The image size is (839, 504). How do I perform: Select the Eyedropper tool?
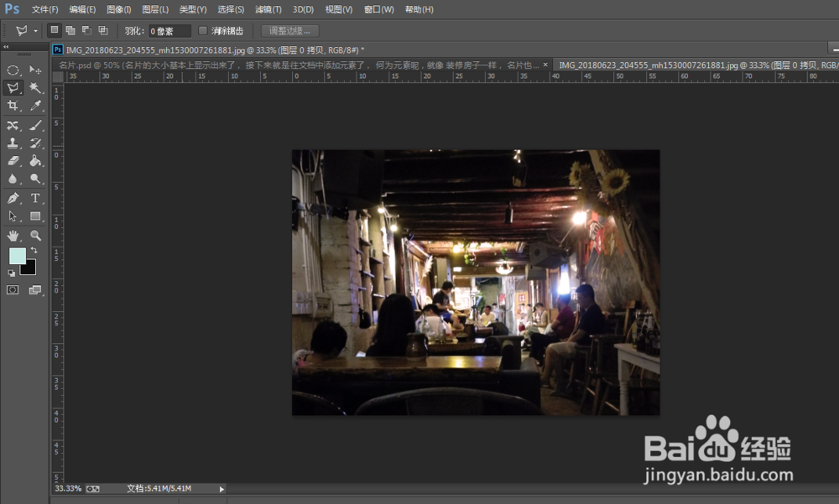[35, 106]
